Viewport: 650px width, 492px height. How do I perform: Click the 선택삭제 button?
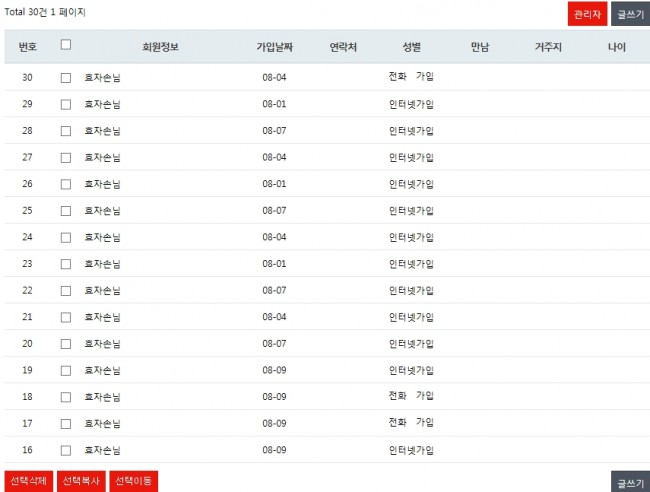click(29, 481)
